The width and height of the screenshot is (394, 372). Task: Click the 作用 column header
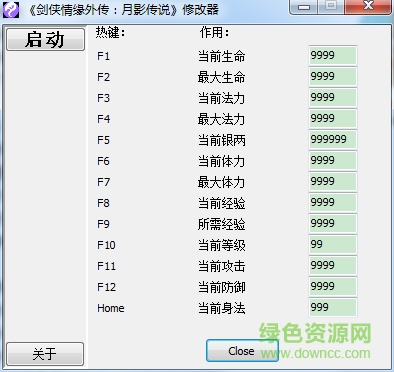pos(215,32)
